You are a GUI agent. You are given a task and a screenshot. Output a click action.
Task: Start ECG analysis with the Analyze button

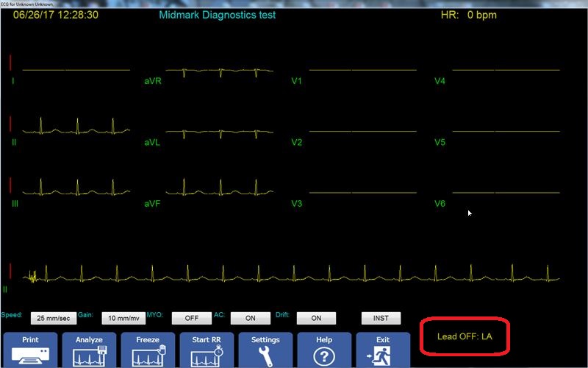89,350
